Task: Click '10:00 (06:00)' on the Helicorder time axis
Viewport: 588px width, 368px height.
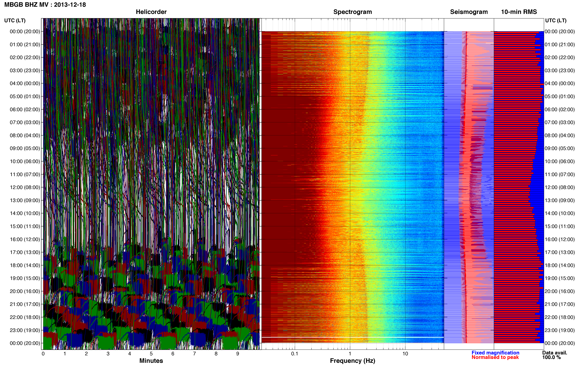Action: click(x=25, y=161)
